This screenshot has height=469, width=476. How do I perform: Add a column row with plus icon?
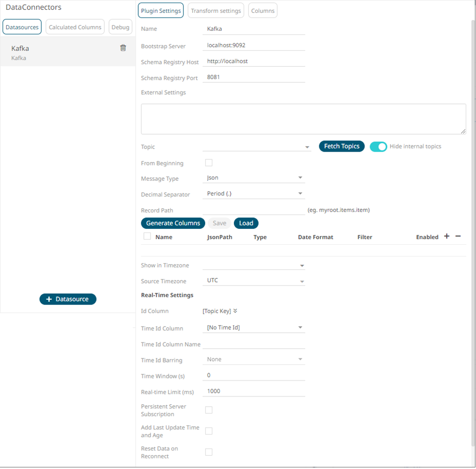point(447,237)
